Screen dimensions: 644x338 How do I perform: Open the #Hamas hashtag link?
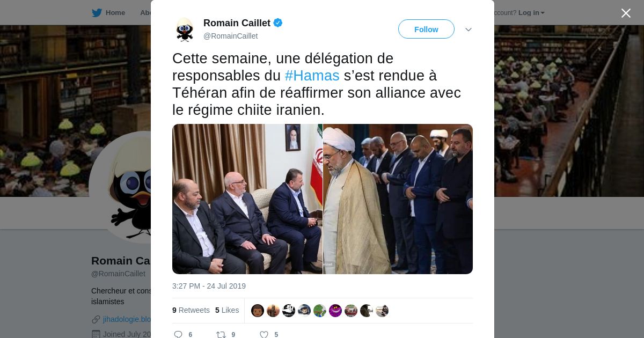point(312,75)
